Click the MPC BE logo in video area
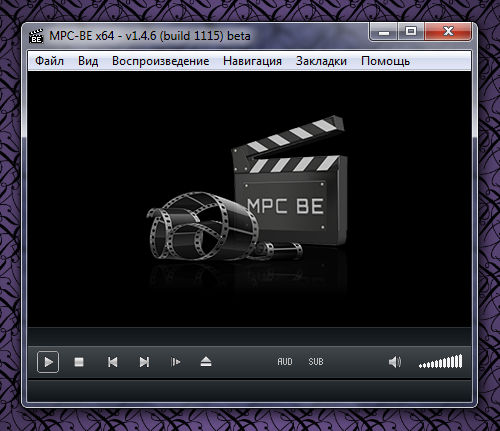 click(x=247, y=188)
